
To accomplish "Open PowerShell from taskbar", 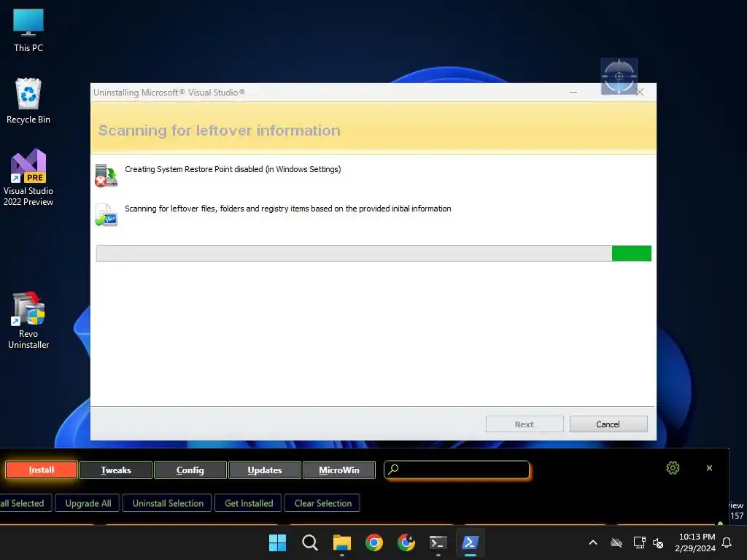I will point(471,542).
